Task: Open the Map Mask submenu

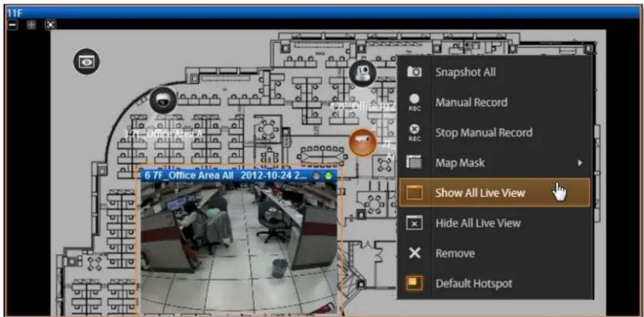Action: pos(495,163)
